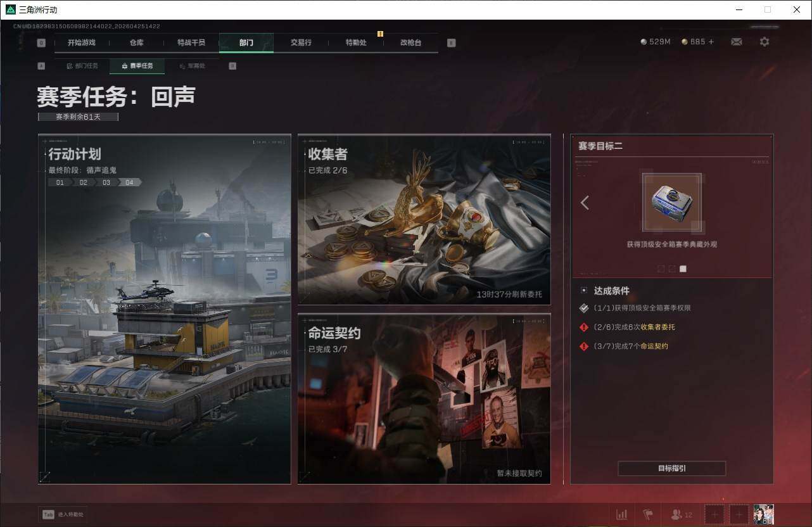This screenshot has width=812, height=527.
Task: Open the 命运契约 card thumbnail
Action: 424,399
